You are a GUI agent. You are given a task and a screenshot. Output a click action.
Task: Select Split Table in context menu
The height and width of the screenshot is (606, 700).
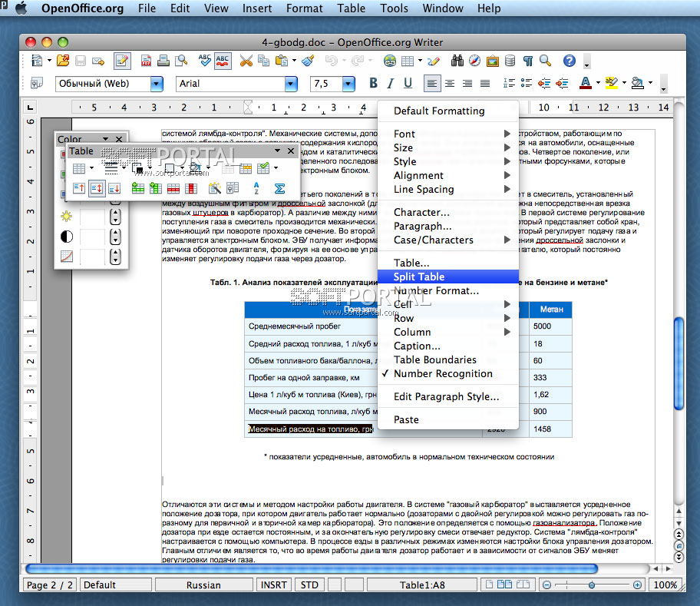point(447,277)
